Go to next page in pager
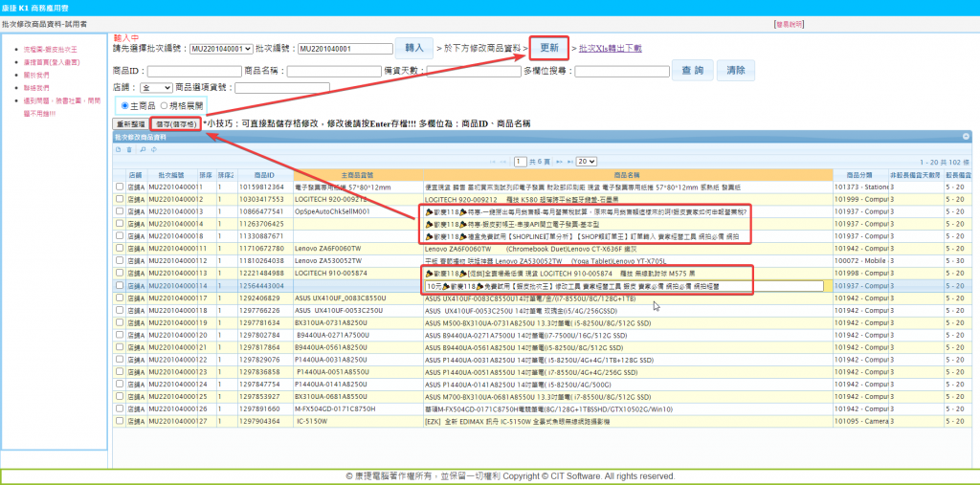 coord(561,162)
